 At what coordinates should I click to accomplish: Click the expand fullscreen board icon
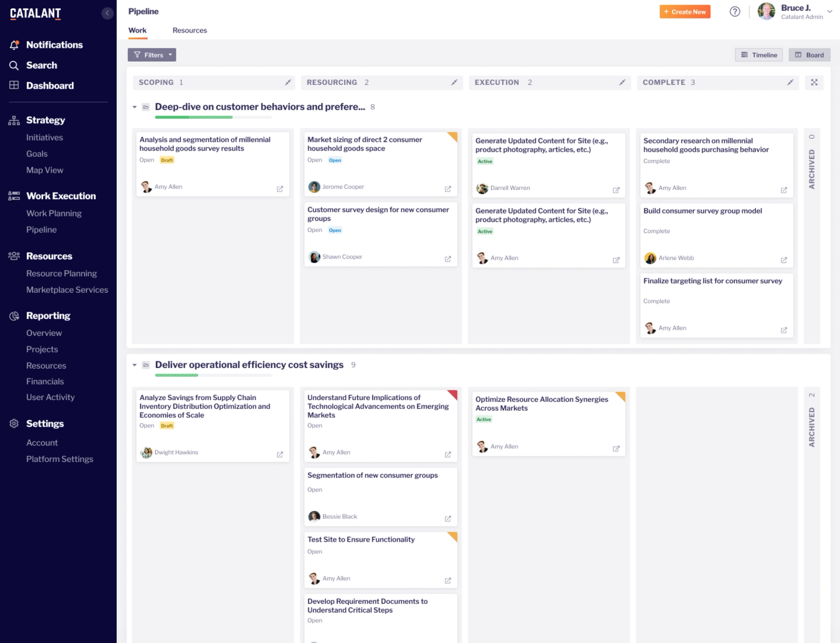(814, 82)
